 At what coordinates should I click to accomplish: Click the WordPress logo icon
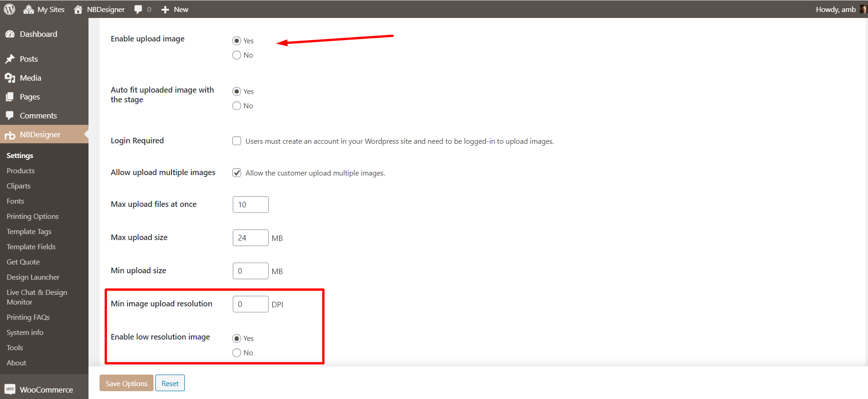tap(9, 9)
